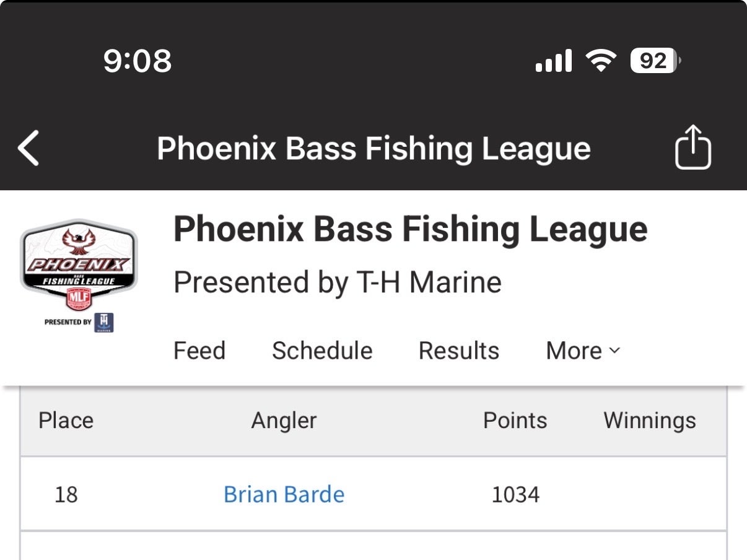Tap the bold league heading beside the logo

(x=410, y=229)
